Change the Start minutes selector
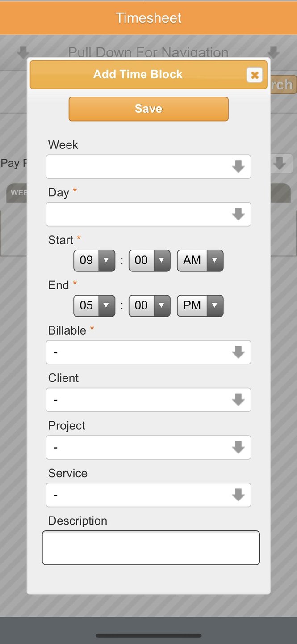The width and height of the screenshot is (297, 644). (149, 260)
